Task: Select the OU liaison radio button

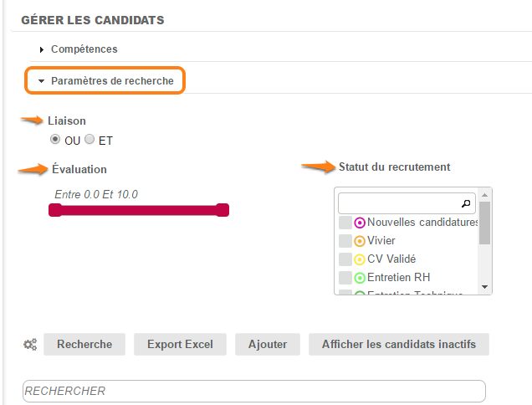Action: (56, 140)
